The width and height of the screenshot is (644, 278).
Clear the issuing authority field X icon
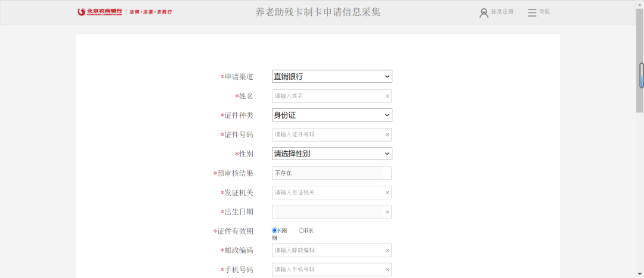tap(387, 192)
